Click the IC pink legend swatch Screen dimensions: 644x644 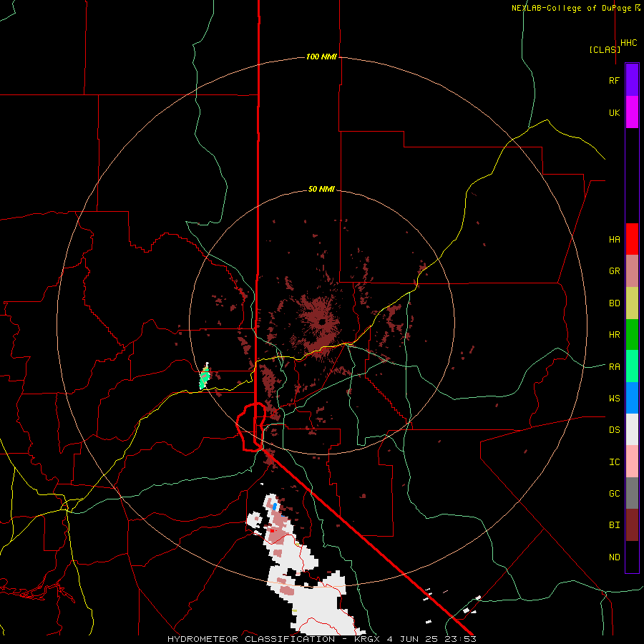pyautogui.click(x=632, y=462)
